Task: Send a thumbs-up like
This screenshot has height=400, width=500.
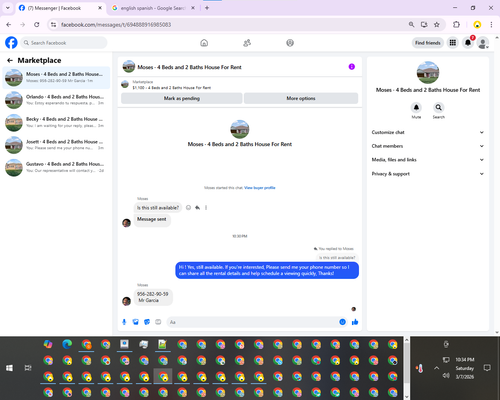Action: point(355,322)
